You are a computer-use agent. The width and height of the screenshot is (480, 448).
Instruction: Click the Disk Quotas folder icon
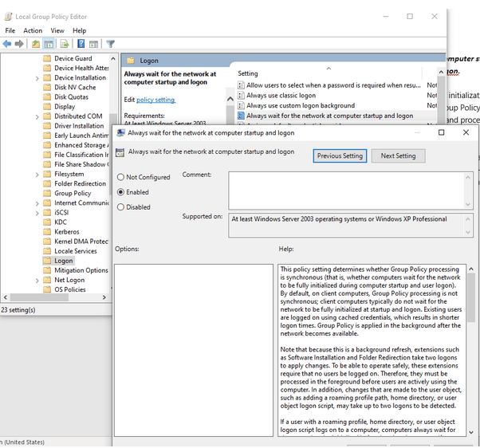[x=47, y=97]
